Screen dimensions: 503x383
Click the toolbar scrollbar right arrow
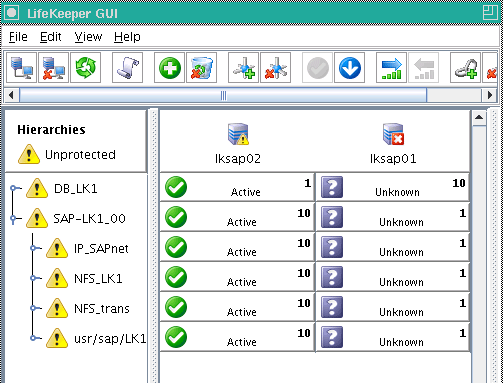pos(490,95)
